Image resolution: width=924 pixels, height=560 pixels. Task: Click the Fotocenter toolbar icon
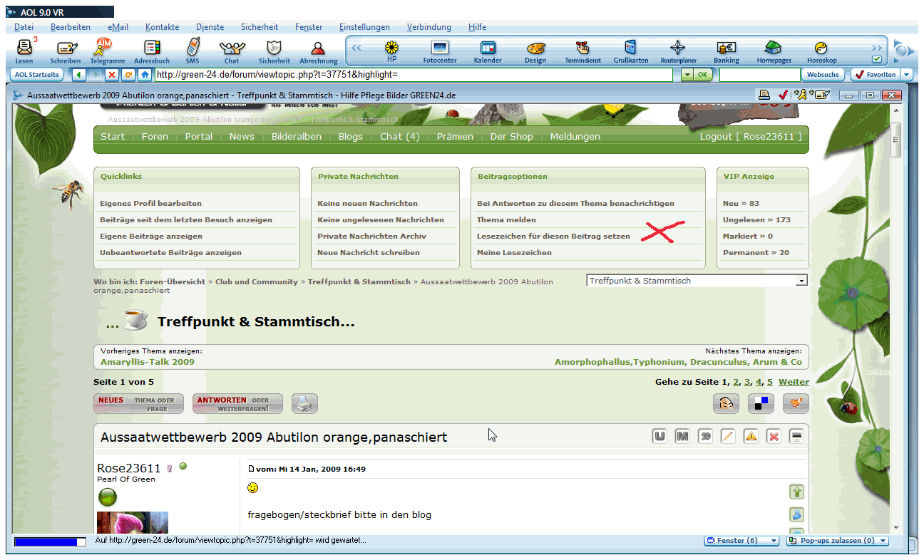(x=439, y=50)
